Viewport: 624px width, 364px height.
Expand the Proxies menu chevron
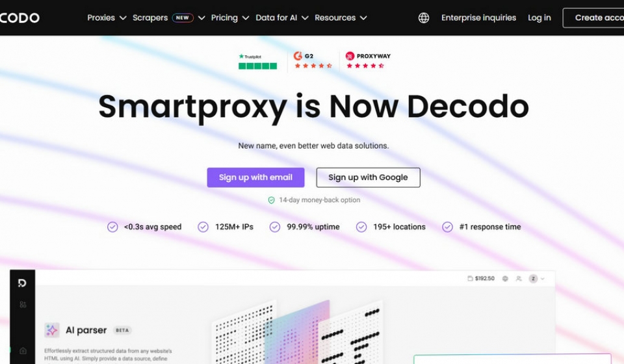tap(123, 18)
